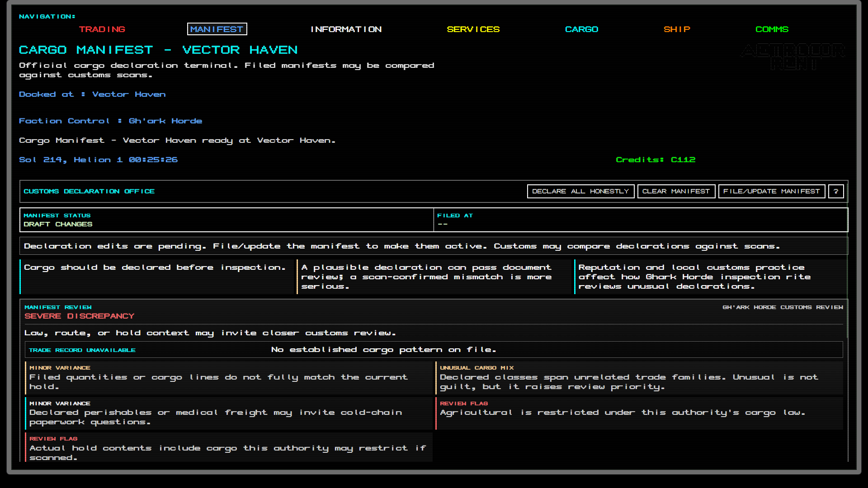The height and width of the screenshot is (488, 868).
Task: Click the CUSTOMS DECLARATION OFFICE header
Action: click(89, 192)
